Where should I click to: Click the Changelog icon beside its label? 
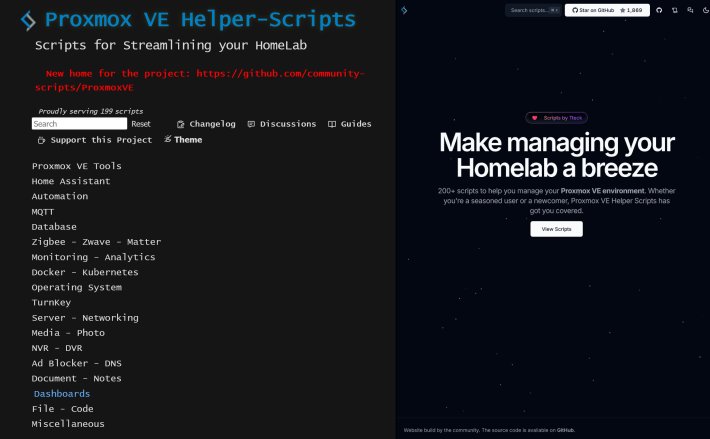[180, 124]
